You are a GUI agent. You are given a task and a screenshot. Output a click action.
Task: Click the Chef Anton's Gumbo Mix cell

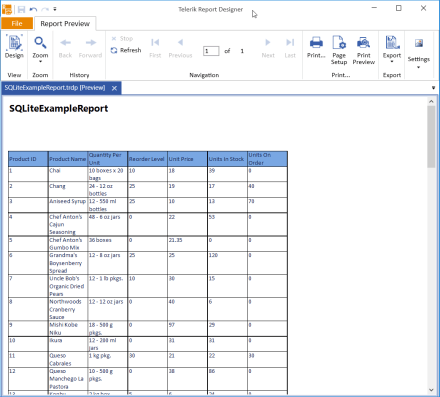(x=68, y=244)
